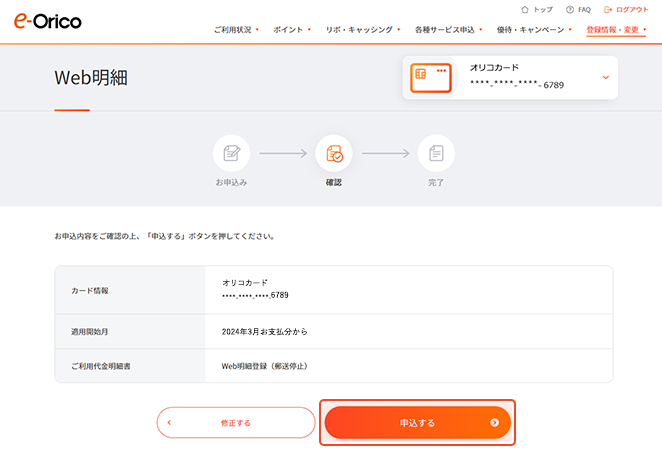Click the 適用開始月 row label

tap(90, 331)
